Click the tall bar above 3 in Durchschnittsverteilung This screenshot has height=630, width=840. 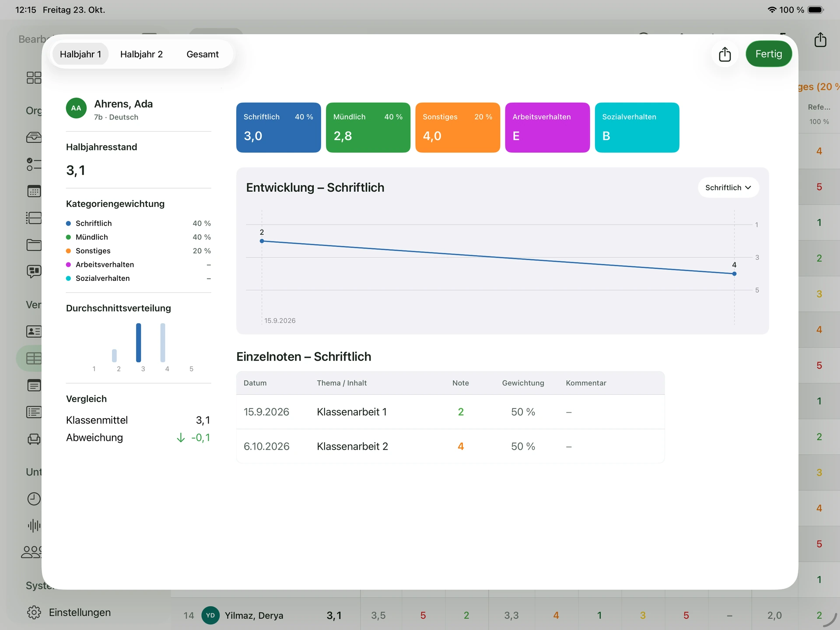138,343
